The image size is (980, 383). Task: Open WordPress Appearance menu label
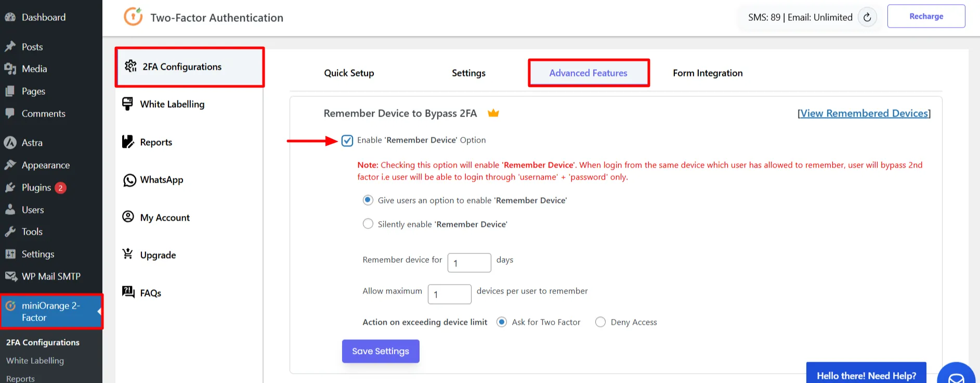(46, 165)
